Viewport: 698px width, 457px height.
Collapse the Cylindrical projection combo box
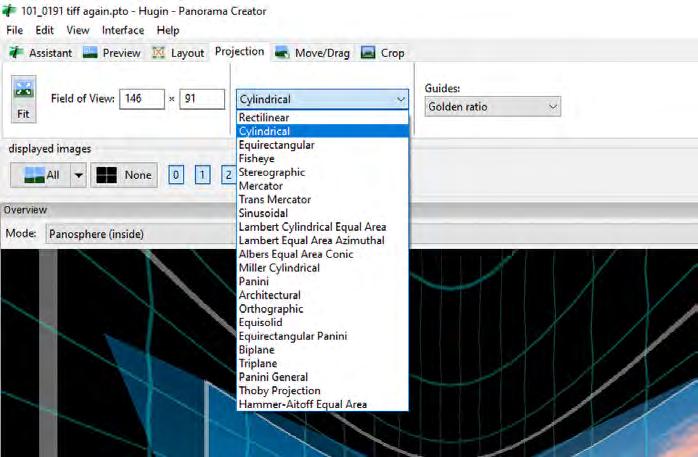pyautogui.click(x=322, y=99)
